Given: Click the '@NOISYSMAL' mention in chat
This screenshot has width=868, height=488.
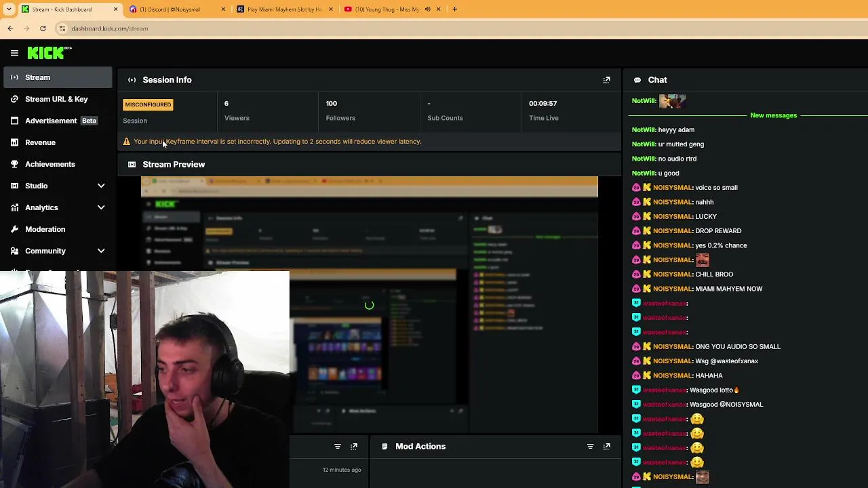Looking at the screenshot, I should tap(741, 405).
